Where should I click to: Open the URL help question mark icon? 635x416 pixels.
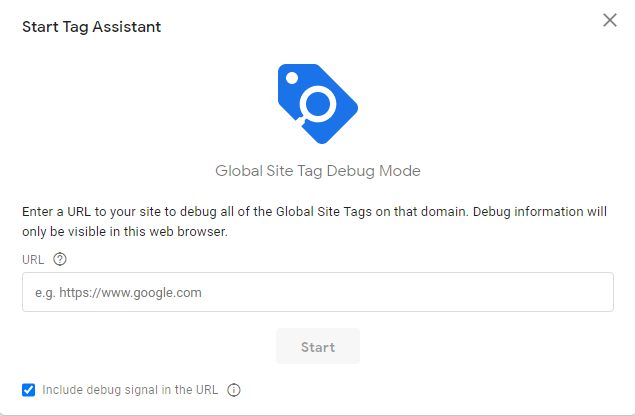coord(60,259)
